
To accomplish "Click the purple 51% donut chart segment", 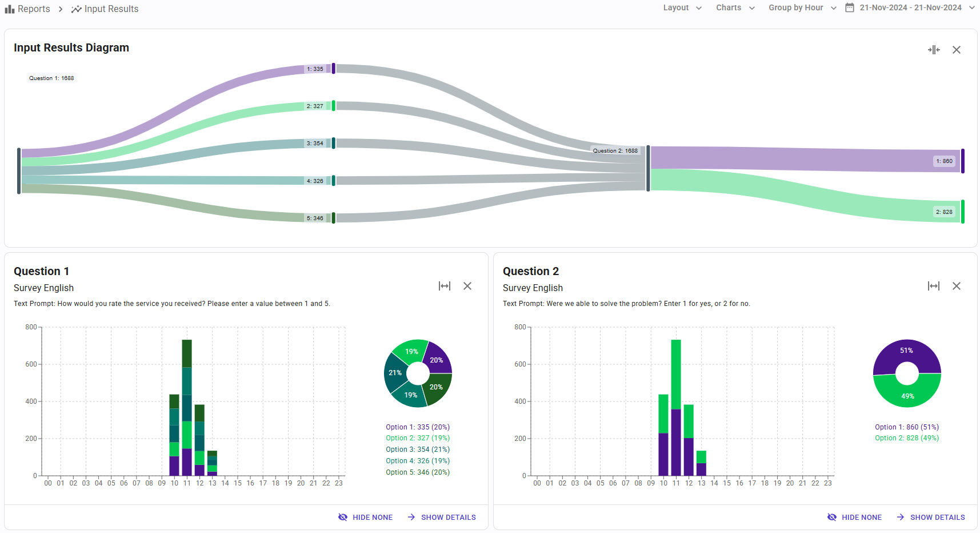I will (907, 352).
